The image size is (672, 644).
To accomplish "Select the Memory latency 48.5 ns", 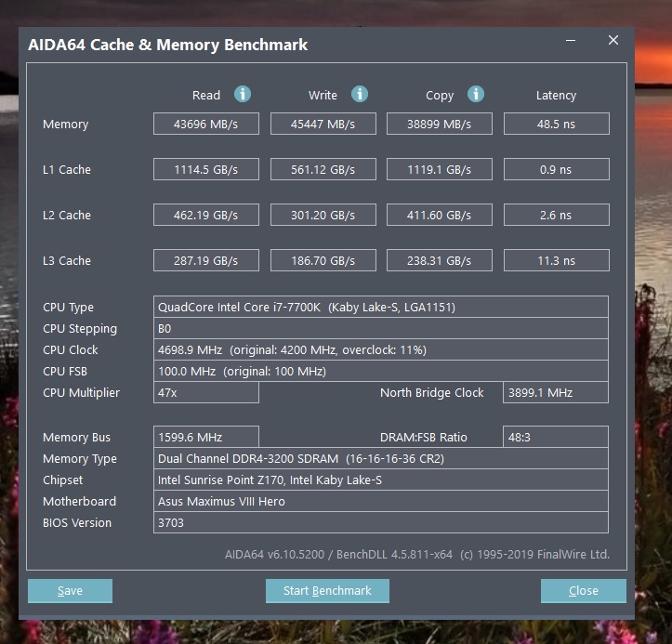I will pos(557,124).
